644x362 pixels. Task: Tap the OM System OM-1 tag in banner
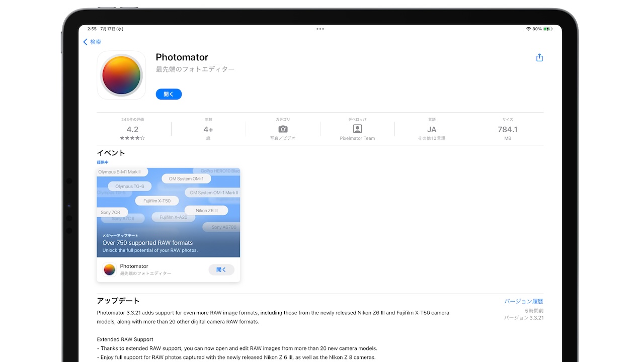(186, 178)
